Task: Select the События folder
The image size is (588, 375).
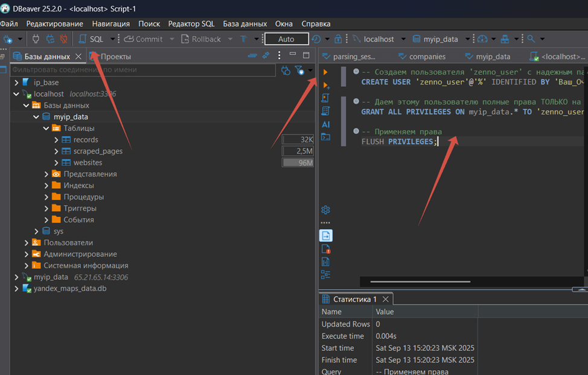Action: [x=78, y=220]
